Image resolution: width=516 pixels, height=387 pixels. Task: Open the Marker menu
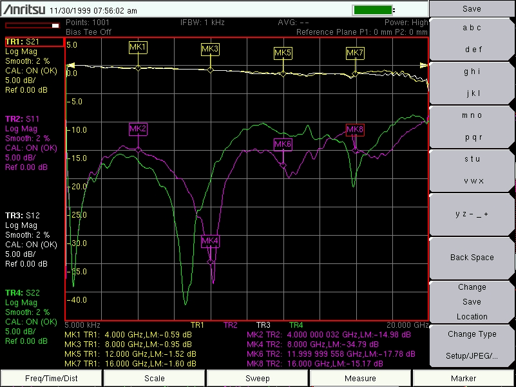point(463,378)
